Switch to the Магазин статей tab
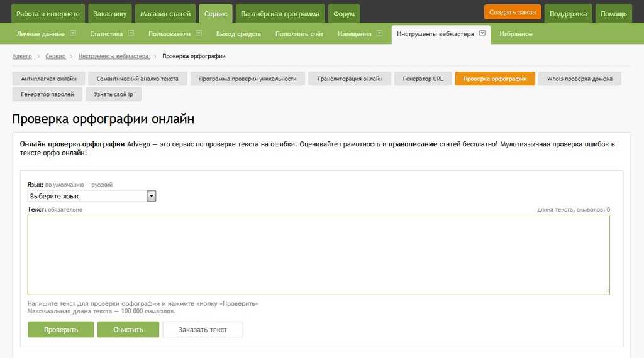The image size is (644, 358). [x=165, y=14]
